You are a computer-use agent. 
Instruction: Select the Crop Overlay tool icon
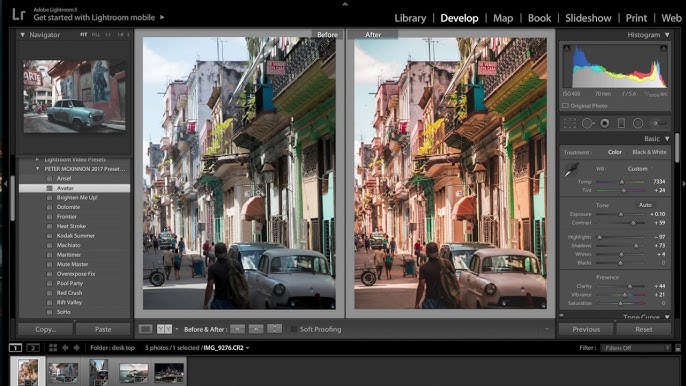point(570,123)
